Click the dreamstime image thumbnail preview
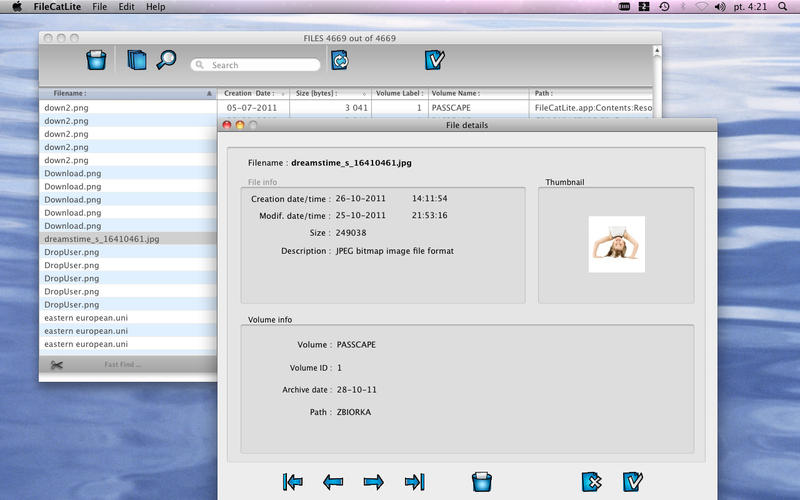Screen dimensions: 800x500 (616, 244)
